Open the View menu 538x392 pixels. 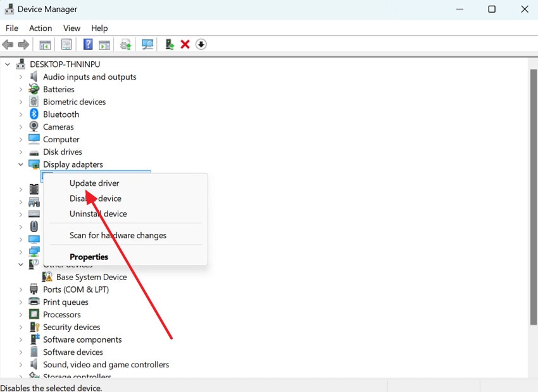(x=72, y=28)
